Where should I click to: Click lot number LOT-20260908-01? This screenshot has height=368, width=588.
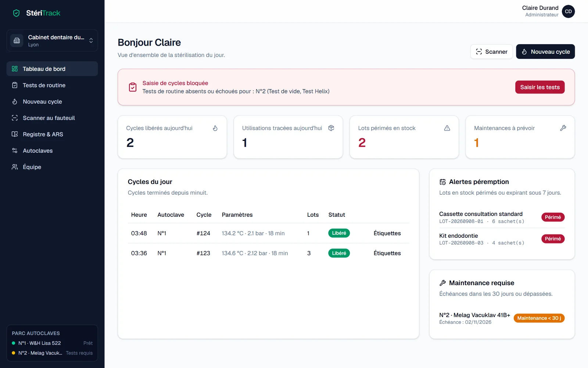tap(461, 222)
